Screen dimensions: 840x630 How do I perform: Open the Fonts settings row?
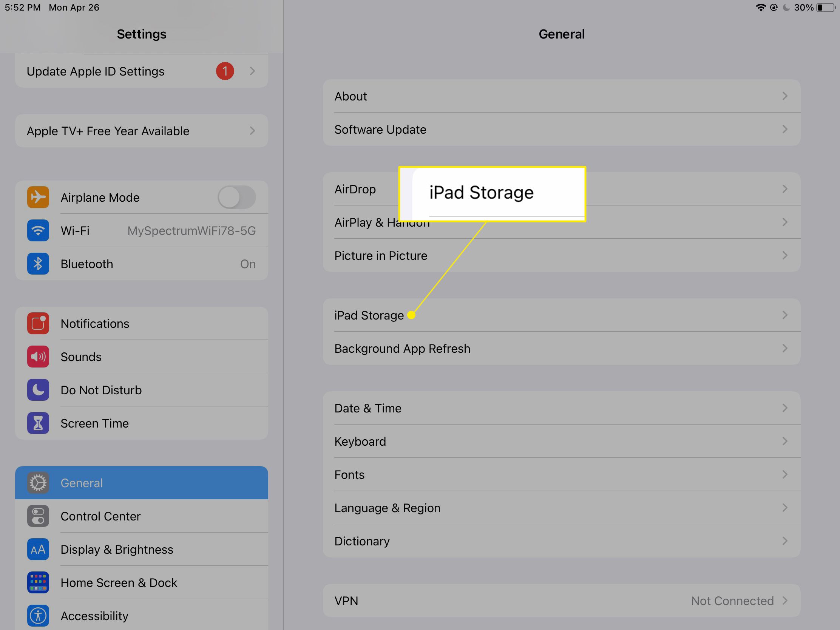pos(562,475)
